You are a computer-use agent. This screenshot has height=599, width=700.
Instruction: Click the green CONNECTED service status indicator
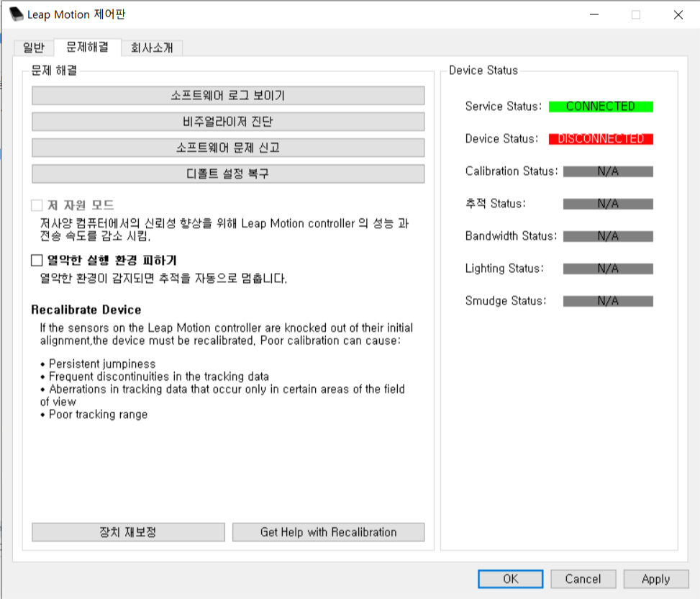click(x=601, y=107)
